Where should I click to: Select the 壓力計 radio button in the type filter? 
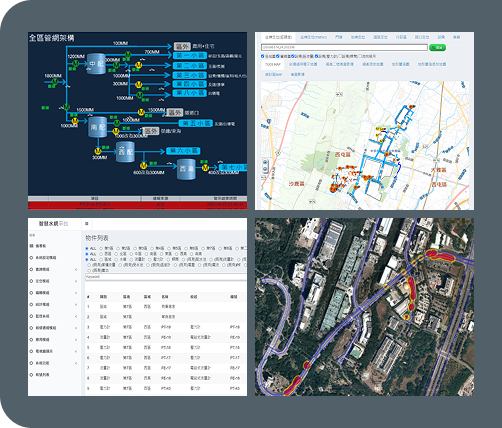point(150,259)
